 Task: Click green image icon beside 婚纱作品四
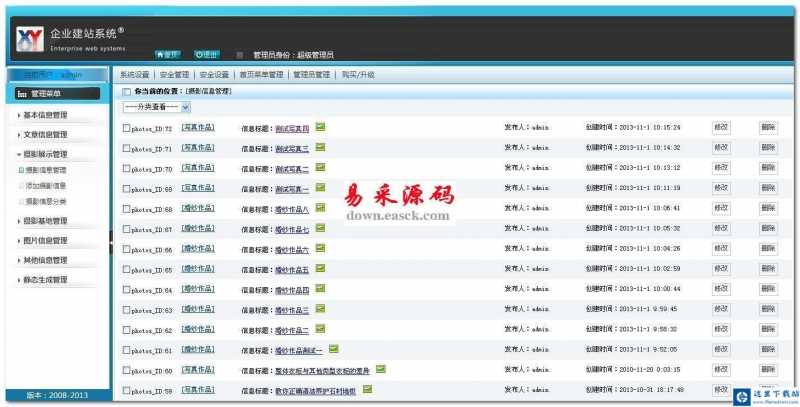(x=320, y=289)
